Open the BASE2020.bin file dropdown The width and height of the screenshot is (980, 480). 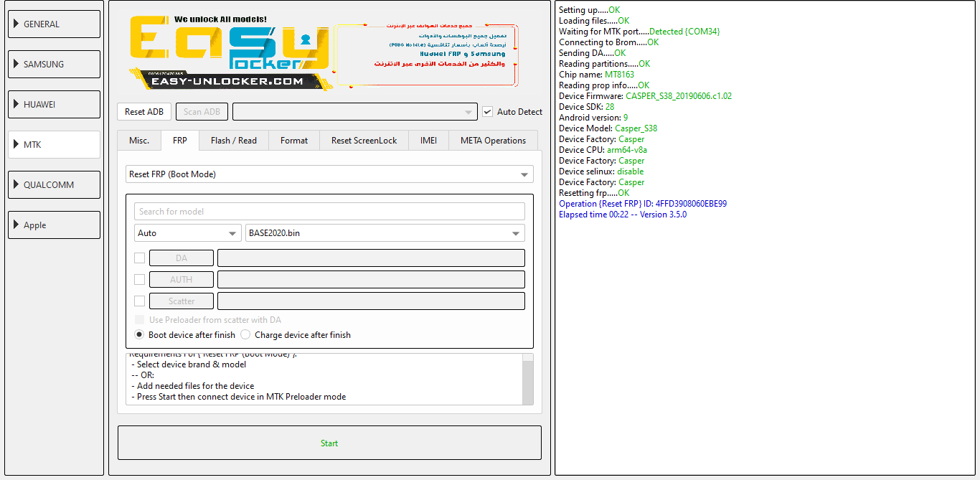385,233
